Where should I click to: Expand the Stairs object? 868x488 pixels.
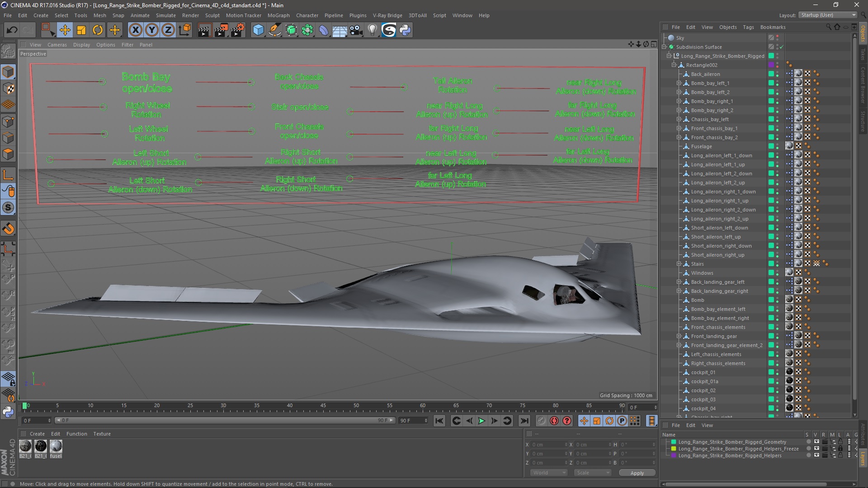(x=679, y=264)
